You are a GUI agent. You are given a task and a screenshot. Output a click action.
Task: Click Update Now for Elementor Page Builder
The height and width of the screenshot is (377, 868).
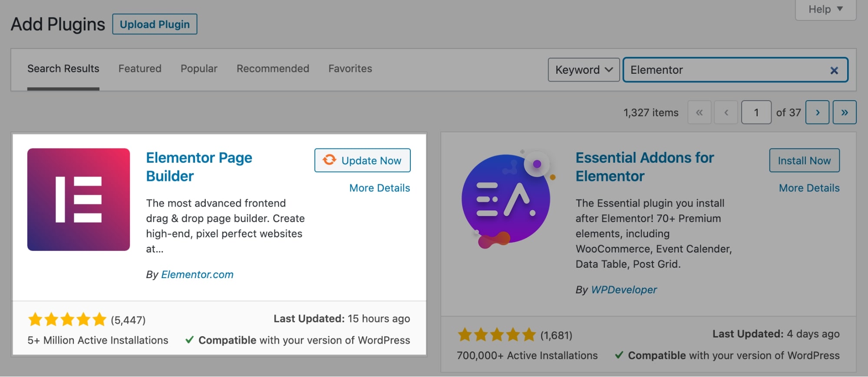[363, 161]
